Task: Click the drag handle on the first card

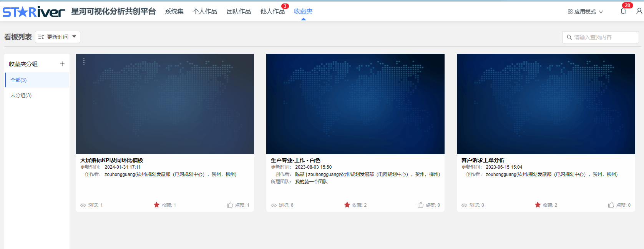Action: click(84, 61)
